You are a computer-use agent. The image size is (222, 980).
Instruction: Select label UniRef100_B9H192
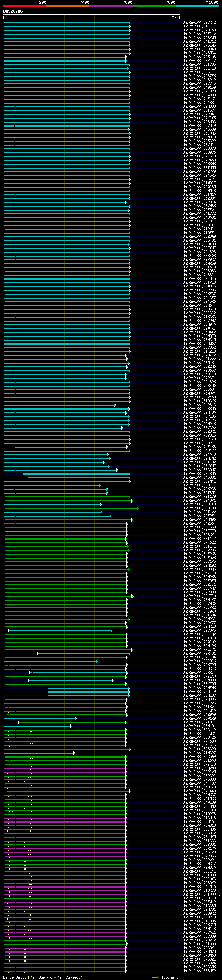pos(199,565)
